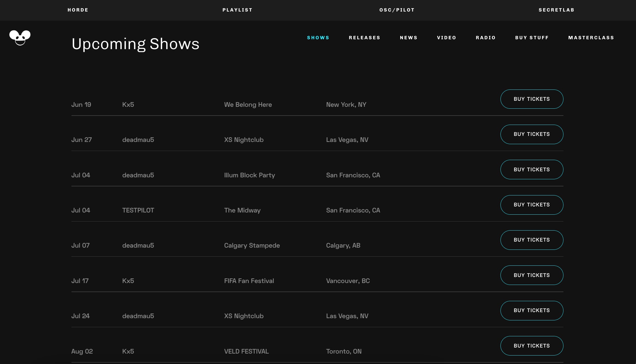
Task: Click the 'Aug 02' date text
Action: [82, 351]
